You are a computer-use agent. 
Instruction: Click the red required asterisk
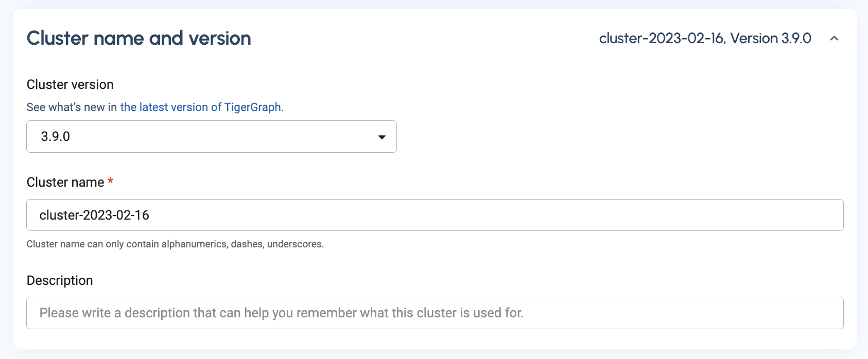pos(111,181)
